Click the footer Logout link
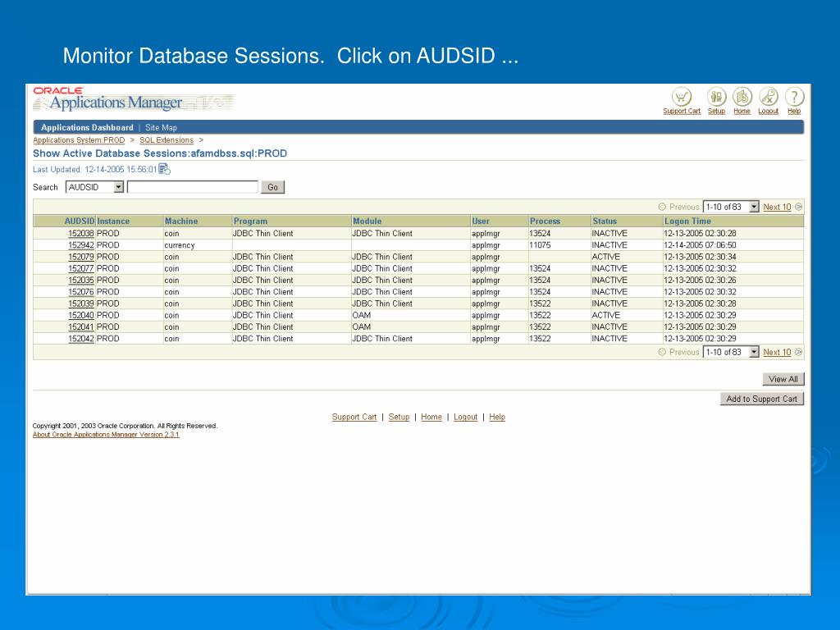The height and width of the screenshot is (630, 840). click(x=466, y=417)
